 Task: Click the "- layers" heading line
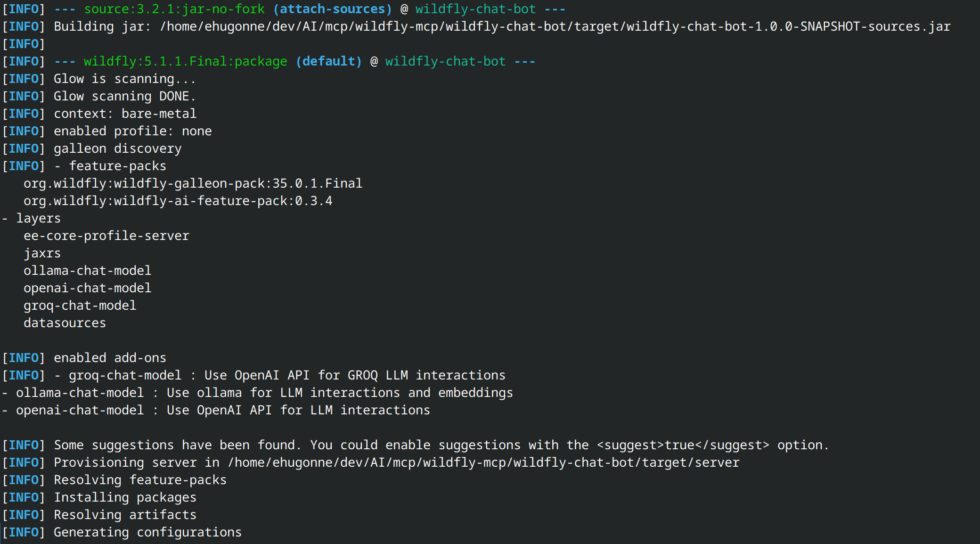[x=32, y=219]
